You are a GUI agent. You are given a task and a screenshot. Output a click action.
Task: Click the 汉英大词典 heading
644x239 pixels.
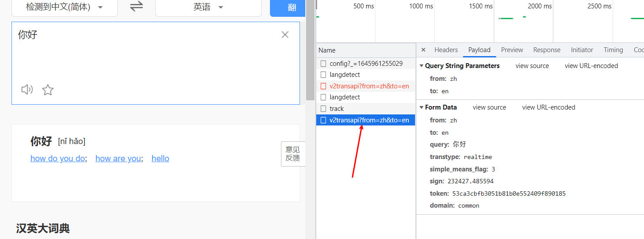pos(43,228)
